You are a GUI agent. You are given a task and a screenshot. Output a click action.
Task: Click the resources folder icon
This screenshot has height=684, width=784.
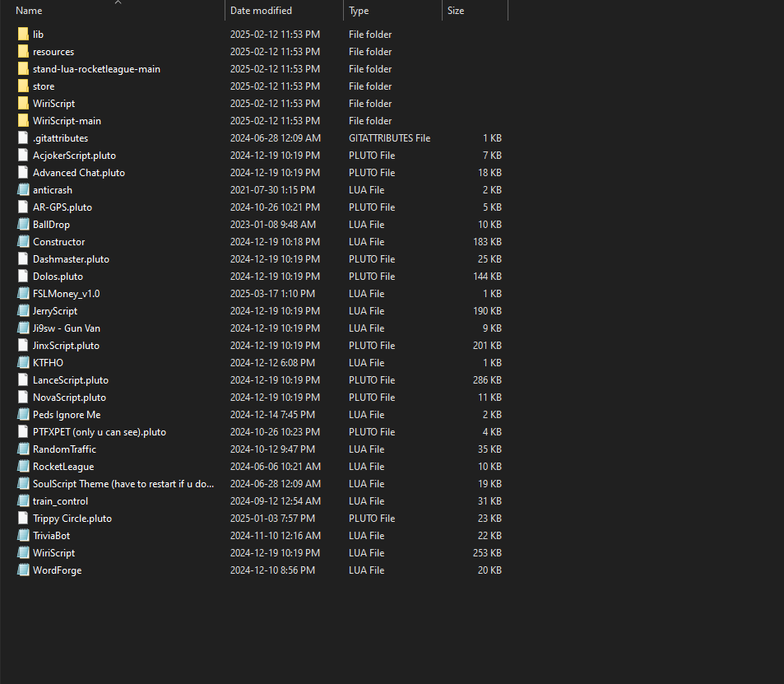[x=23, y=52]
